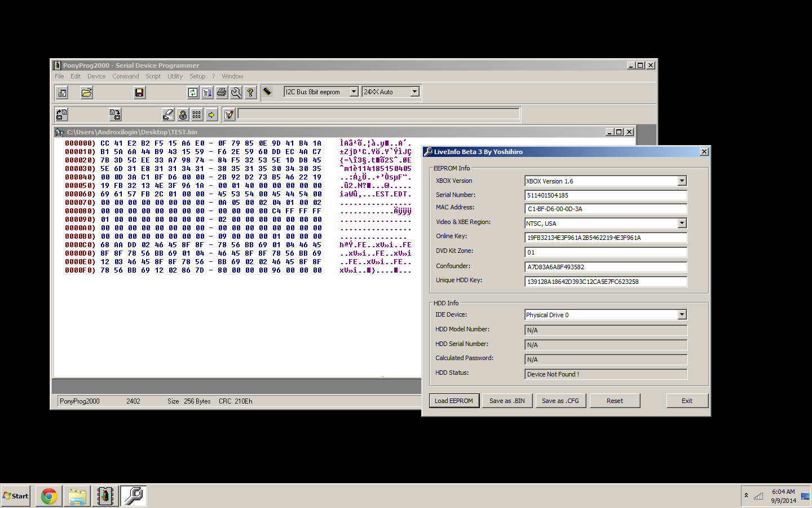Image resolution: width=812 pixels, height=508 pixels.
Task: Click the Confounder input field
Action: 606,267
